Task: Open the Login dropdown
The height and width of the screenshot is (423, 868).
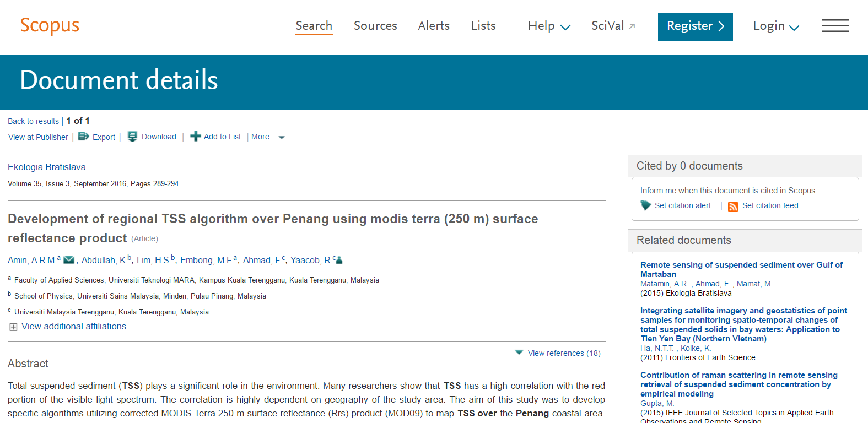Action: coord(776,26)
